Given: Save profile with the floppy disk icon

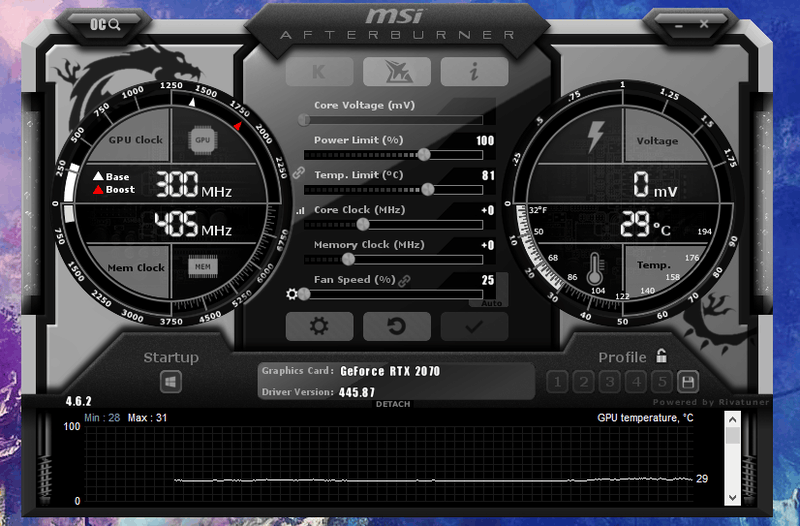Looking at the screenshot, I should click(x=688, y=382).
